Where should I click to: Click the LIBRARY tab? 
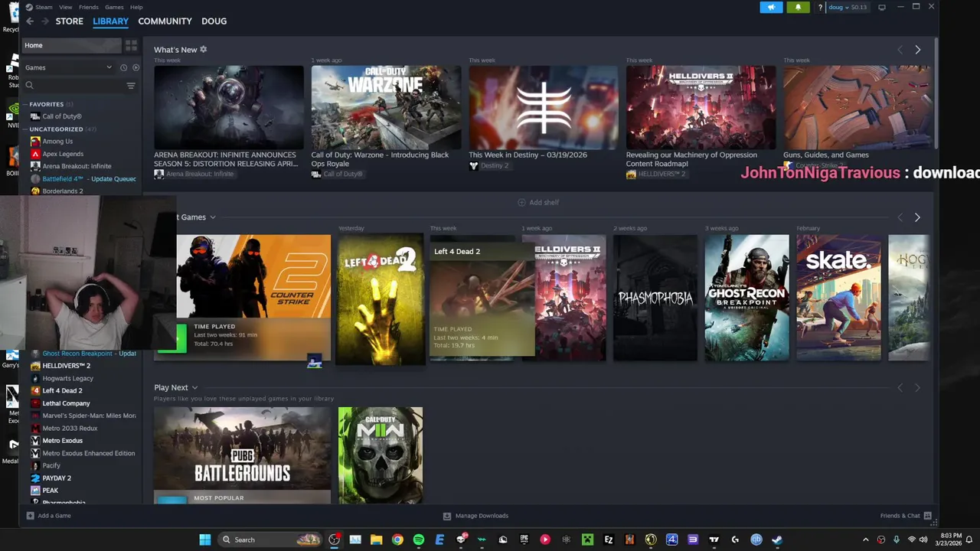click(x=110, y=21)
